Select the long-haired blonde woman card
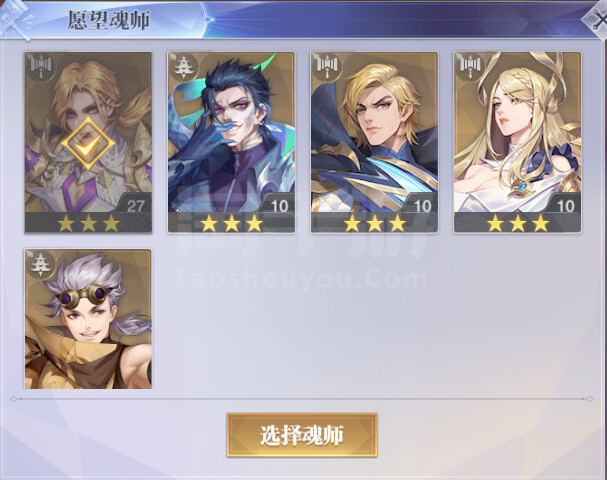607x480 pixels. click(518, 142)
